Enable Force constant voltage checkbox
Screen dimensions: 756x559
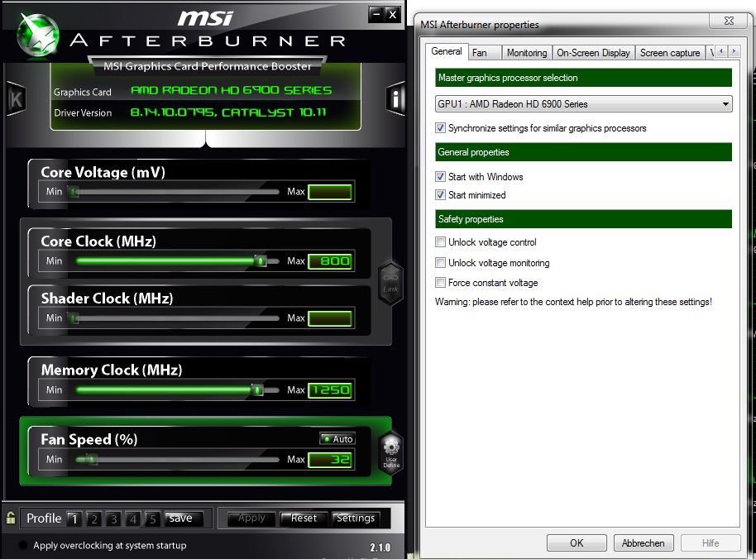440,282
